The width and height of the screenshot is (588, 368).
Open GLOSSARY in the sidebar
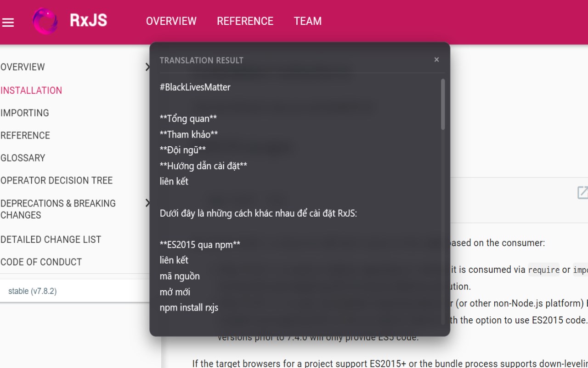pos(23,158)
